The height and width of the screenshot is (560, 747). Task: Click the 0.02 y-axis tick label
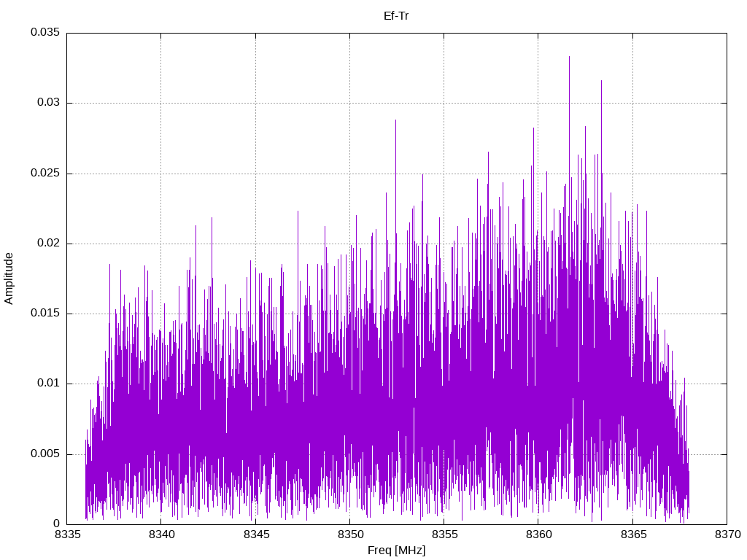pos(49,243)
